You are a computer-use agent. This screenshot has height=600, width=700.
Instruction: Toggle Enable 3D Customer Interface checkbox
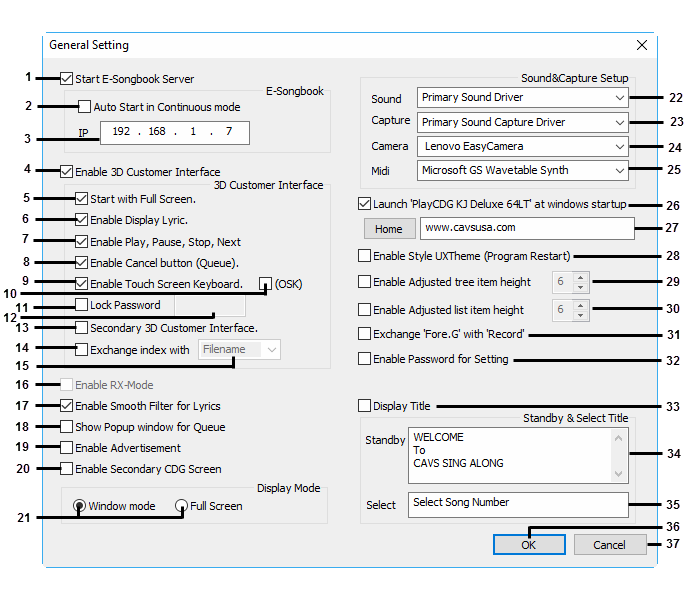point(67,172)
